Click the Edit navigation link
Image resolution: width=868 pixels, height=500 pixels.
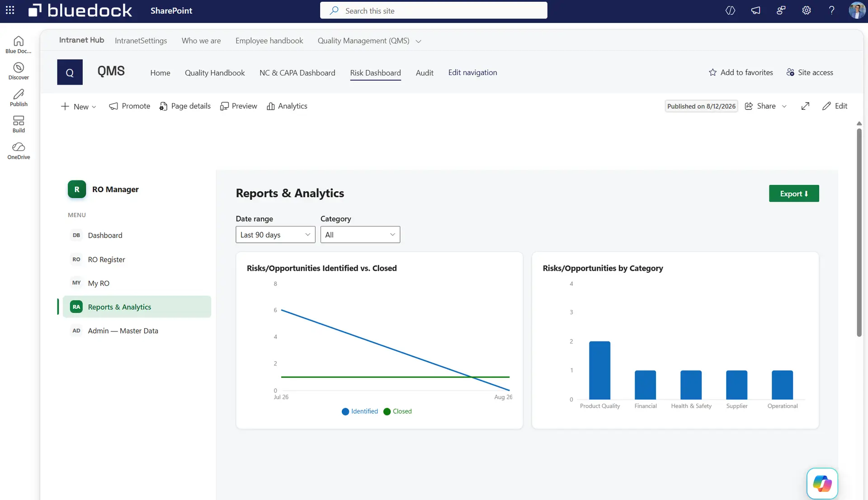[x=472, y=72]
